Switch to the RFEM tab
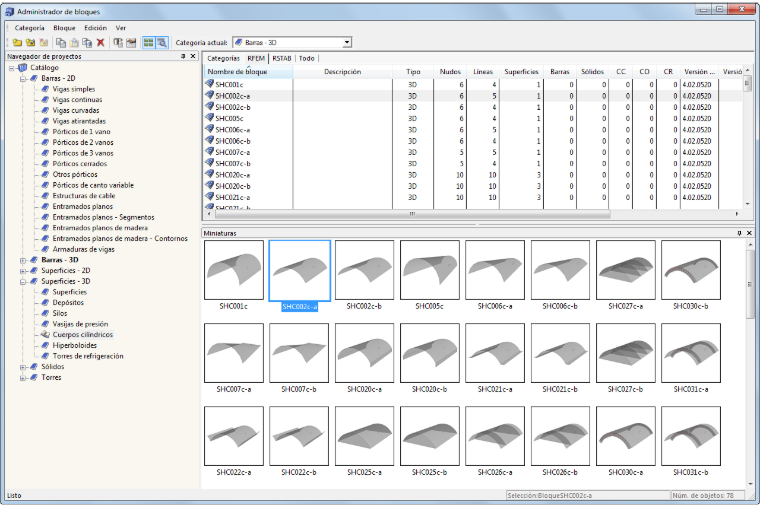760x507 pixels. (x=256, y=58)
